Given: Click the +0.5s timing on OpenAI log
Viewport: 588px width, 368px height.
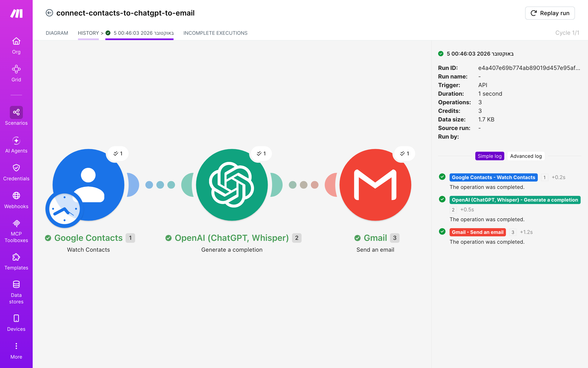Looking at the screenshot, I should pos(467,210).
